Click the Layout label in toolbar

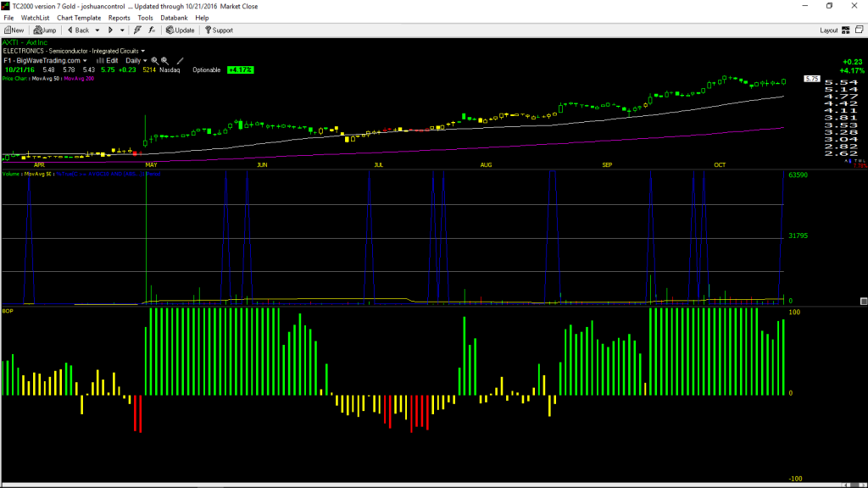[x=828, y=30]
